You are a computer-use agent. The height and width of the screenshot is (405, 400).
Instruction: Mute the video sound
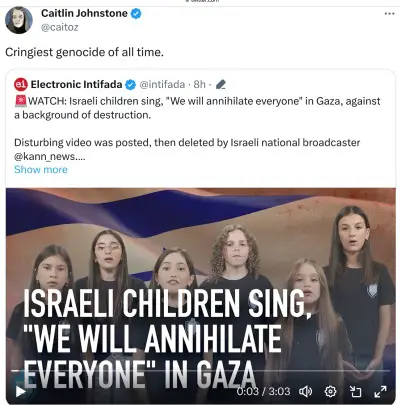click(305, 391)
